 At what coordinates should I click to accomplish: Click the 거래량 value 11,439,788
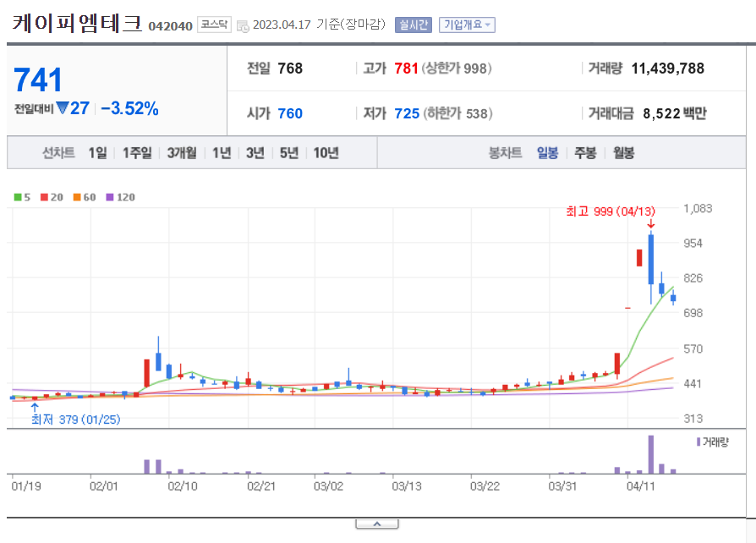[x=668, y=69]
